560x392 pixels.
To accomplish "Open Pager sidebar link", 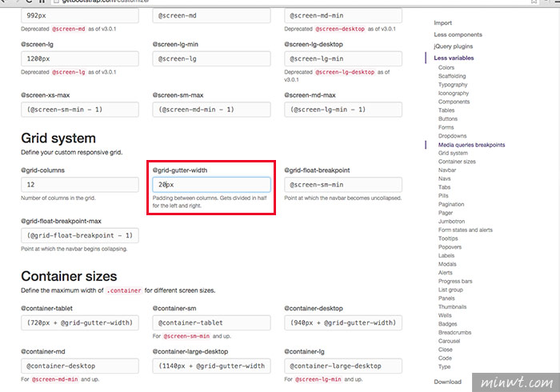I will 446,213.
